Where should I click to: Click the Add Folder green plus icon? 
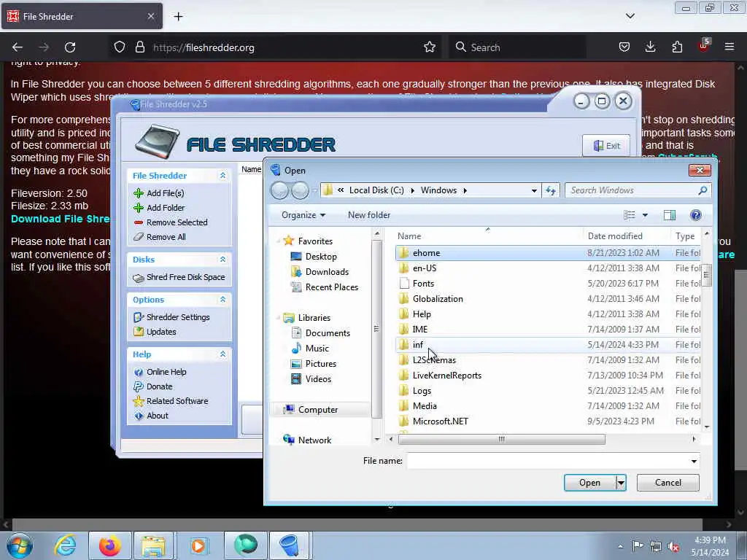tap(139, 208)
